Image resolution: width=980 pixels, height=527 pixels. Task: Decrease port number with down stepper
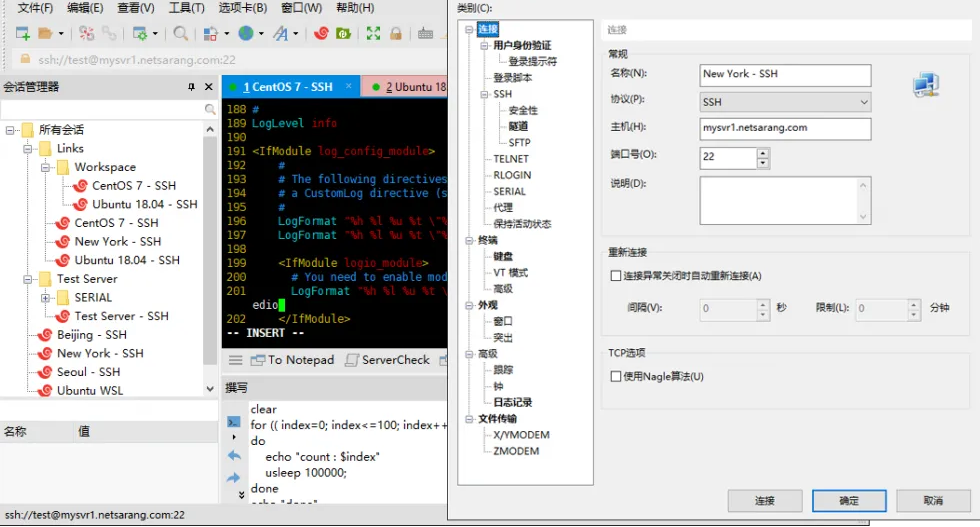(762, 163)
